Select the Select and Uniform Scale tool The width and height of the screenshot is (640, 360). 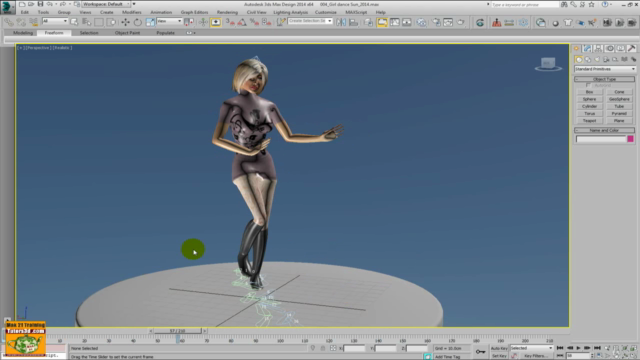click(150, 22)
